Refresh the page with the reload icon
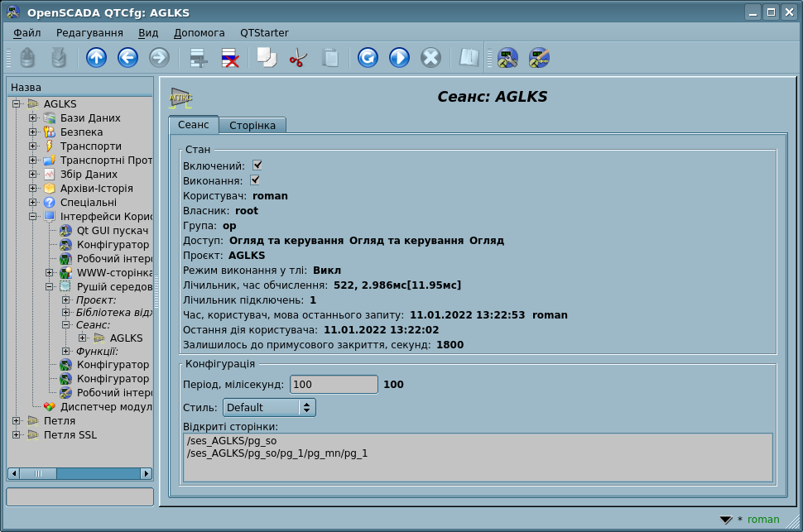Screen dimensions: 803x532 click(x=368, y=58)
